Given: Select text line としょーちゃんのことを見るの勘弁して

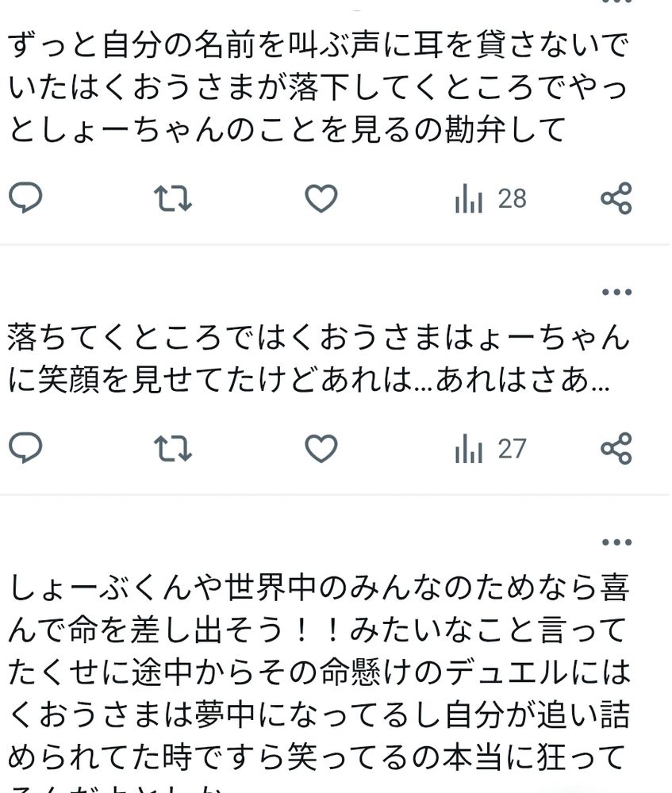Looking at the screenshot, I should [287, 129].
